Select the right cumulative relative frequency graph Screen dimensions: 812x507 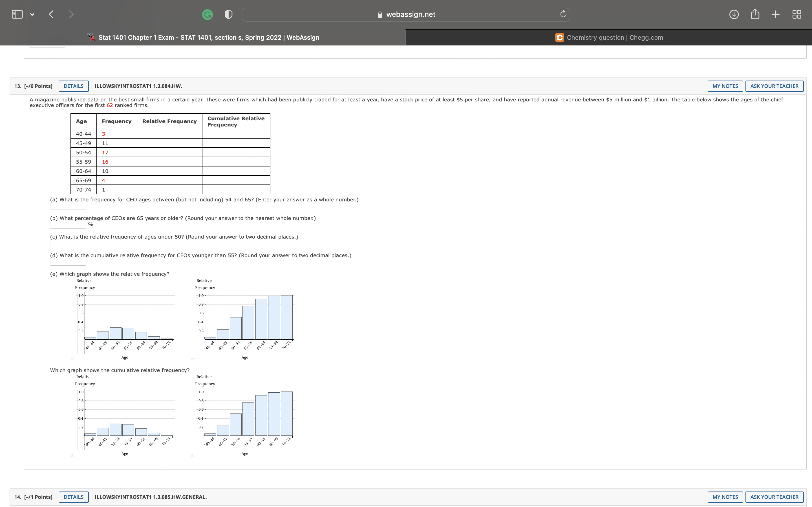pyautogui.click(x=193, y=455)
